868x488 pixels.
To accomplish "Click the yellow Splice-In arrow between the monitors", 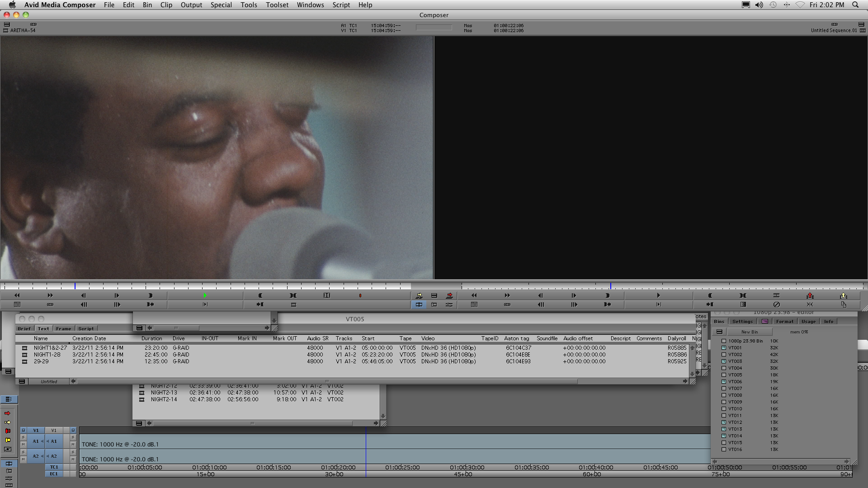I will [x=419, y=296].
